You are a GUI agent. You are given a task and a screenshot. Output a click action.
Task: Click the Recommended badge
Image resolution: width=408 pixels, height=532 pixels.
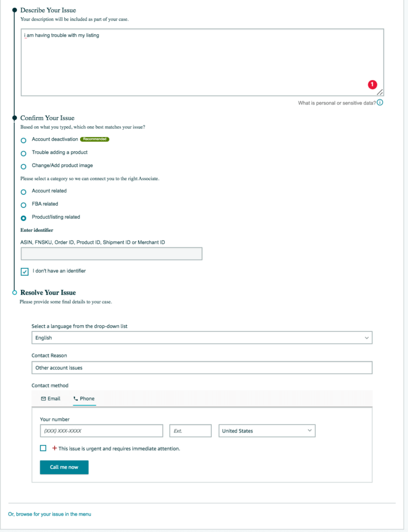(95, 139)
